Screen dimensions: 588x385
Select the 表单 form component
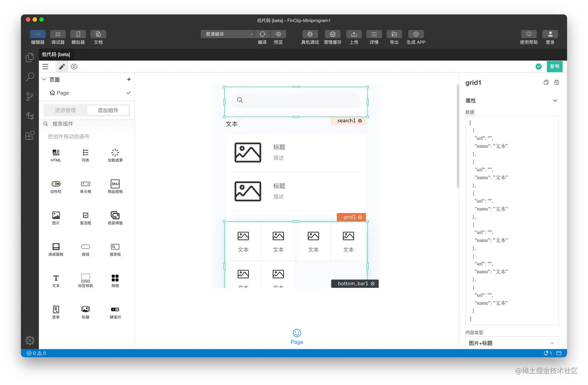coord(56,313)
